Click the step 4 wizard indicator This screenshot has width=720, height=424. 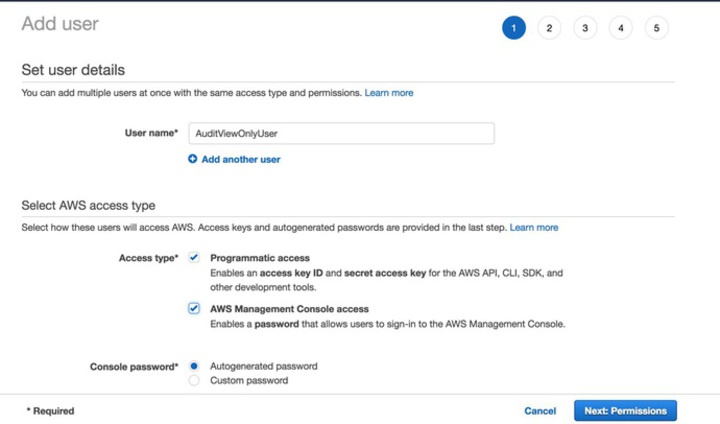pyautogui.click(x=621, y=28)
